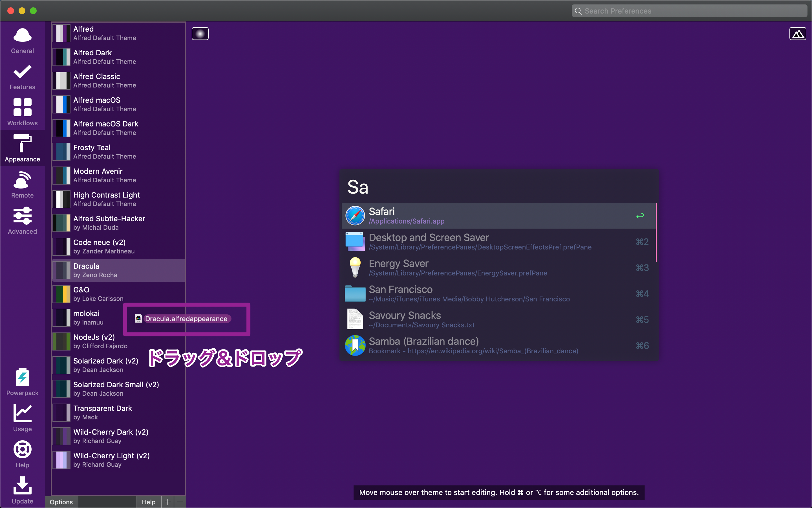Click the ⌘2 shortcut label
This screenshot has width=812, height=508.
642,242
